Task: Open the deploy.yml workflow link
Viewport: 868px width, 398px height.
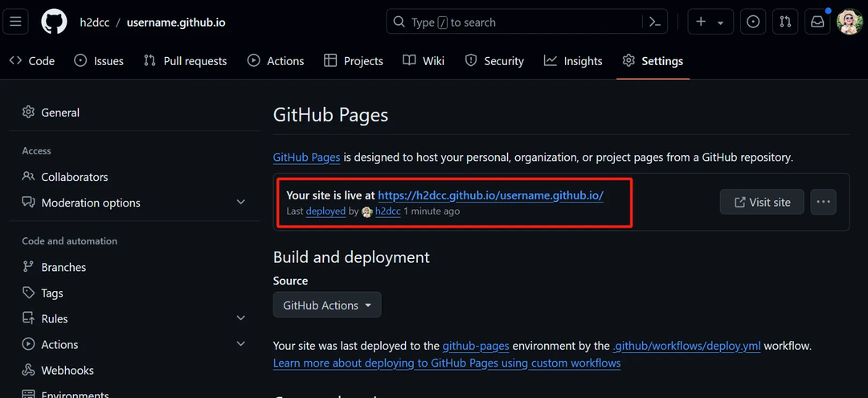Action: [x=686, y=347]
